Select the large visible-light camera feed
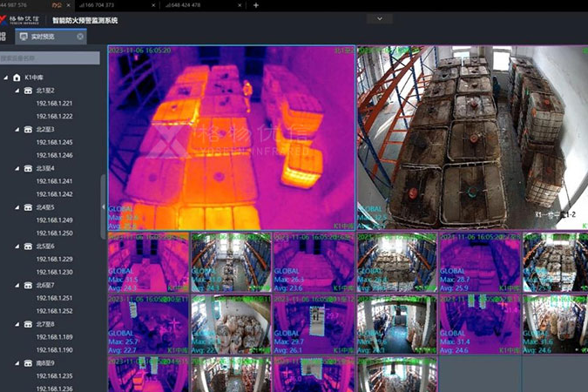 [471, 137]
